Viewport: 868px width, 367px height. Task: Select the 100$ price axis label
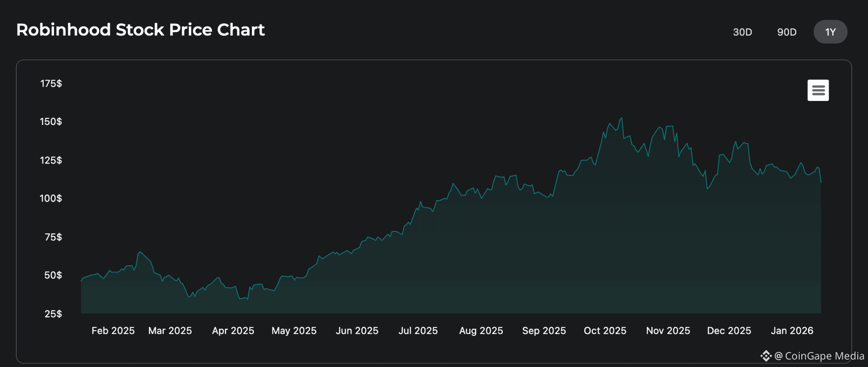(x=51, y=198)
